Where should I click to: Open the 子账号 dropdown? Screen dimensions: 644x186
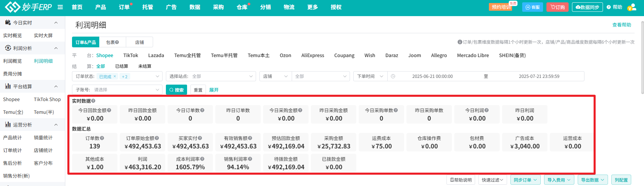tap(117, 90)
